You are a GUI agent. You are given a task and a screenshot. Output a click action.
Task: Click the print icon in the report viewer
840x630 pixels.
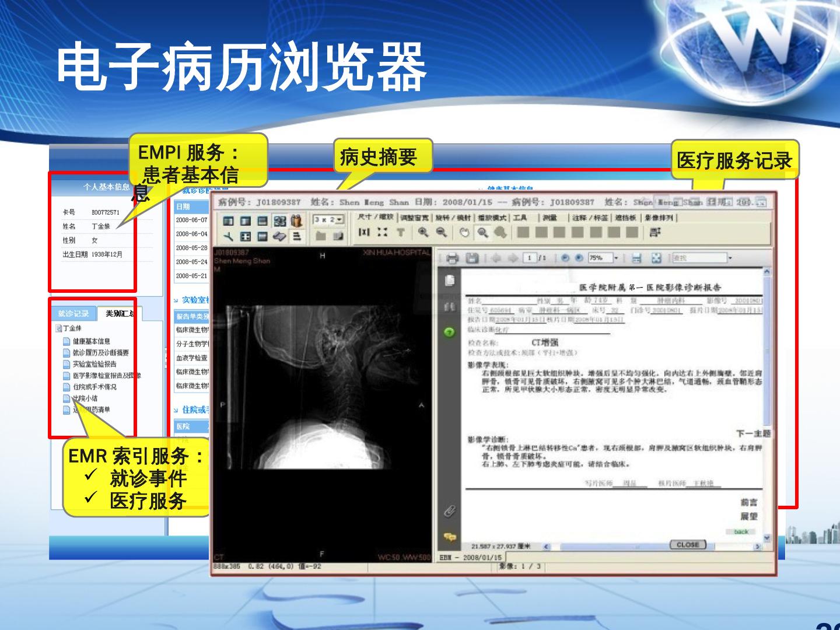pyautogui.click(x=453, y=258)
